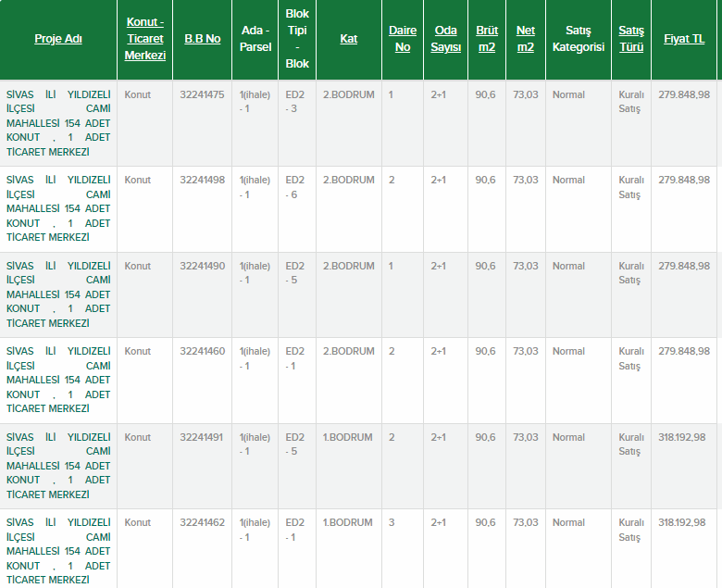The image size is (722, 588).
Task: Sort by Net m2 header
Action: [x=526, y=39]
